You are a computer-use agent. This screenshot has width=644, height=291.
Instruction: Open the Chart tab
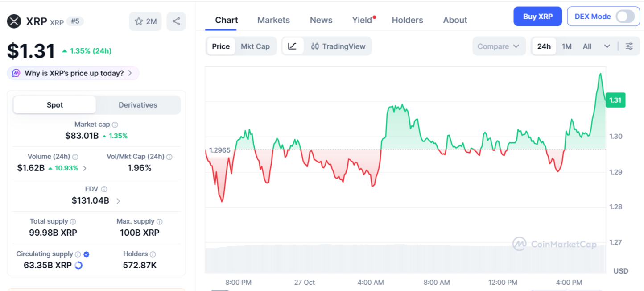227,20
